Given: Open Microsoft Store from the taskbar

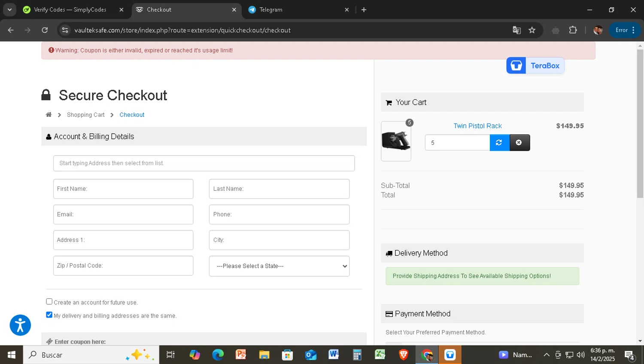Looking at the screenshot, I should [287, 355].
